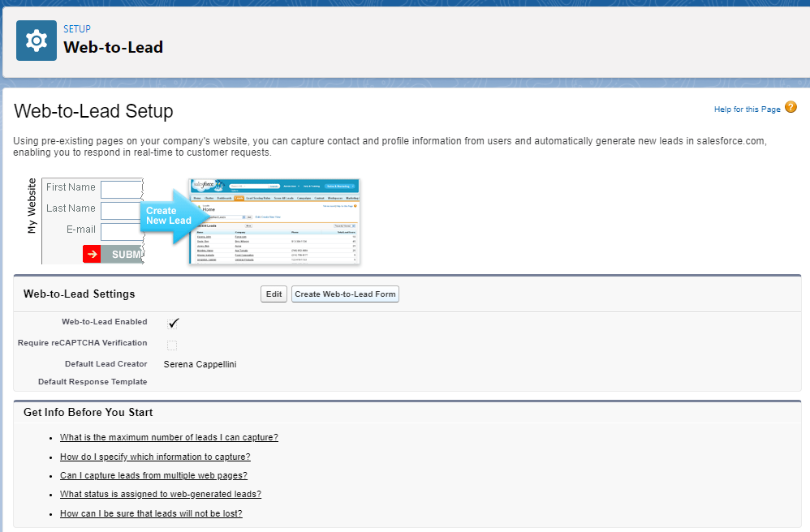Toggle the Web-to-Lead Enabled checkbox
Image resolution: width=810 pixels, height=532 pixels.
(x=173, y=324)
